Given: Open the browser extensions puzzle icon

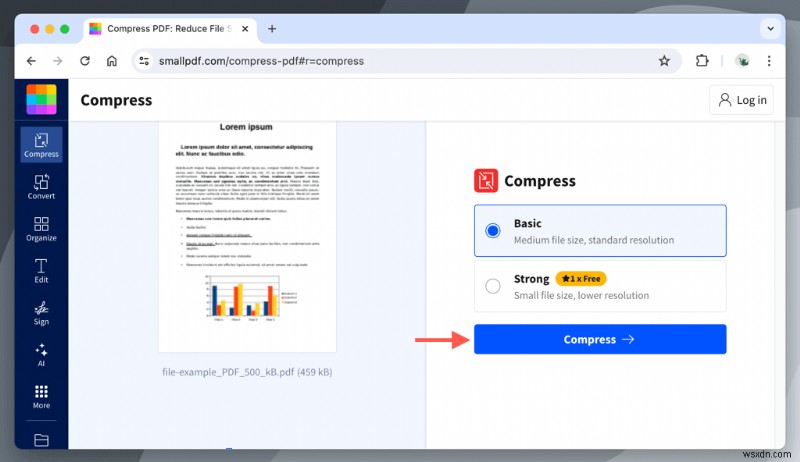Looking at the screenshot, I should (x=702, y=61).
